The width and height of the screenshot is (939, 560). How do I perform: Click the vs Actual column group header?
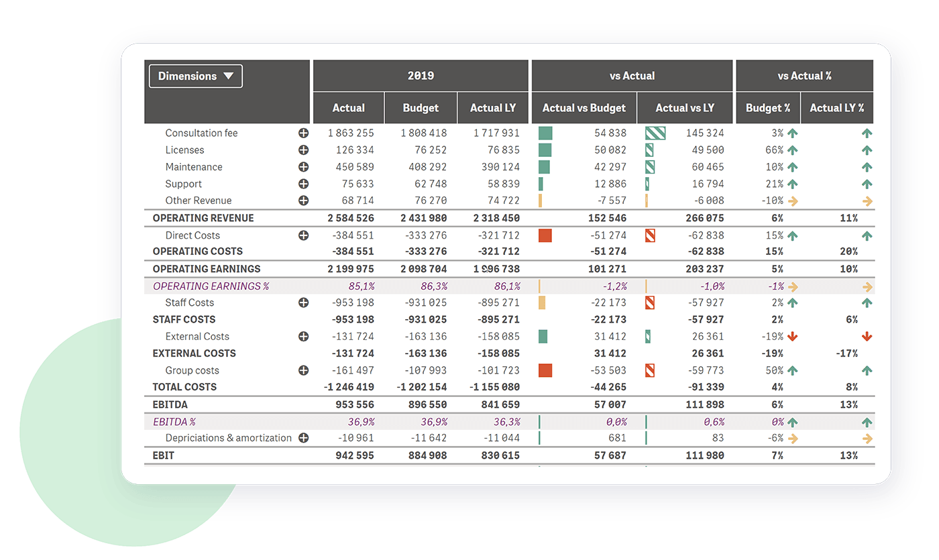point(632,76)
